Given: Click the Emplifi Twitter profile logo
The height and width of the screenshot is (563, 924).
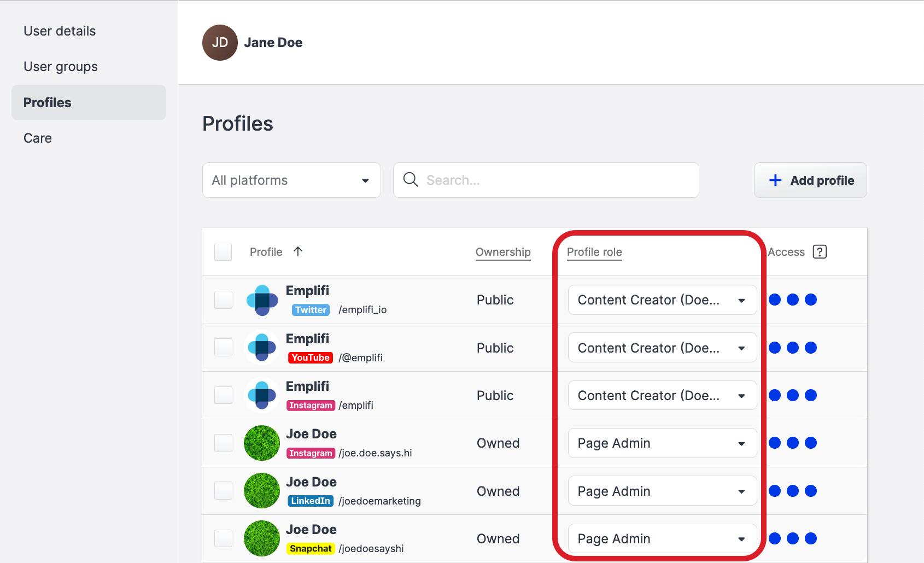Looking at the screenshot, I should (262, 300).
